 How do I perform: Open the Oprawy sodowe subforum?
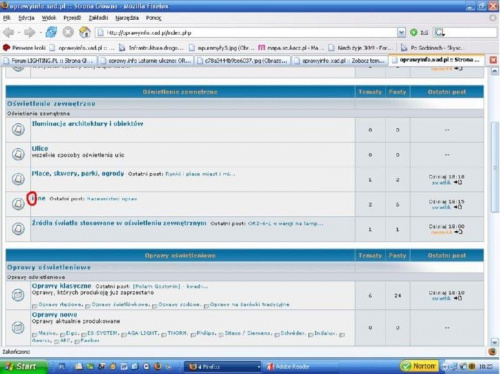point(179,304)
